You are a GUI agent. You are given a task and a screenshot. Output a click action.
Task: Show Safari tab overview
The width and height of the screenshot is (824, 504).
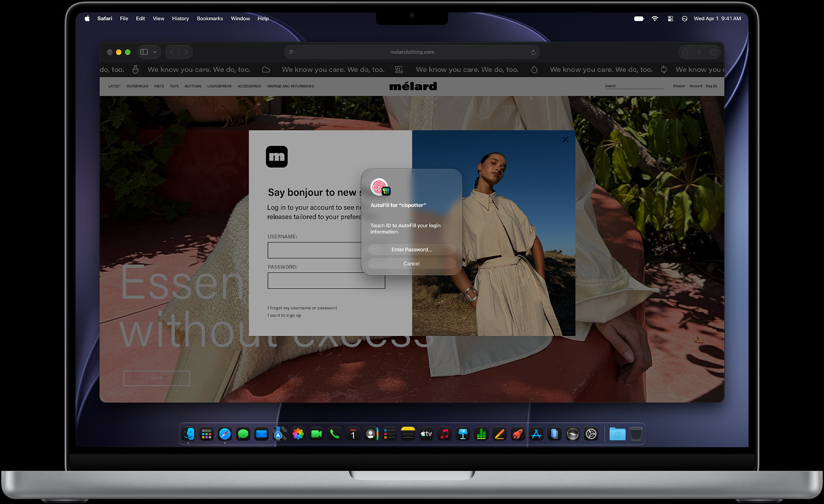pos(713,52)
